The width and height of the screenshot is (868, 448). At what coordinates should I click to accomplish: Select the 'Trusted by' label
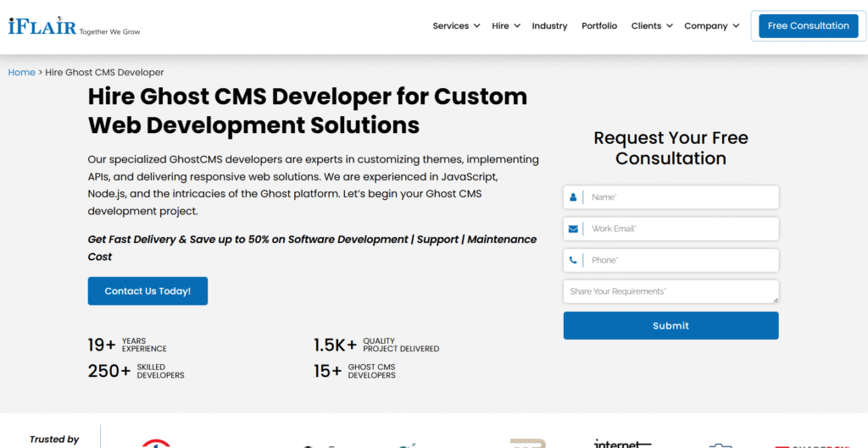[x=54, y=440]
